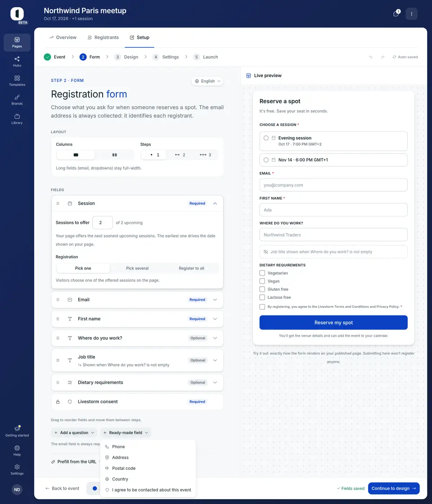Grab the Email field drag handle
The width and height of the screenshot is (432, 504).
point(58,300)
